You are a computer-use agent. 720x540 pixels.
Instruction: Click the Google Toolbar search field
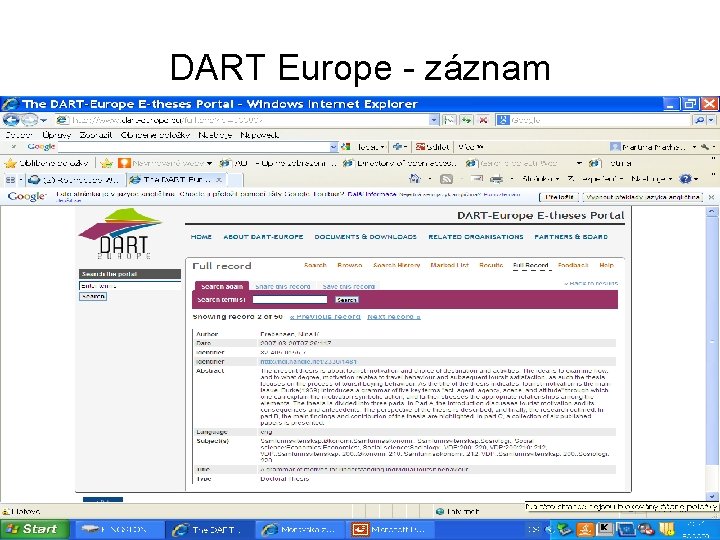(193, 147)
